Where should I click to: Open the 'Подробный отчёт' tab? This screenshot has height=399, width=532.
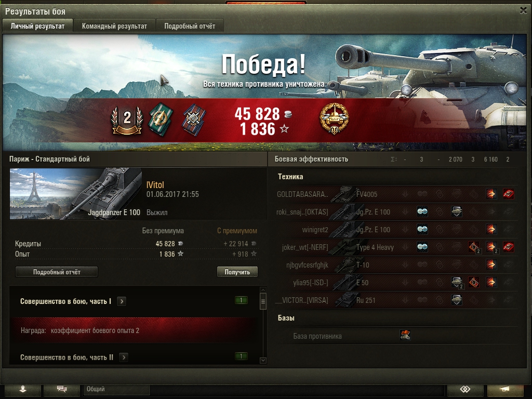[190, 26]
